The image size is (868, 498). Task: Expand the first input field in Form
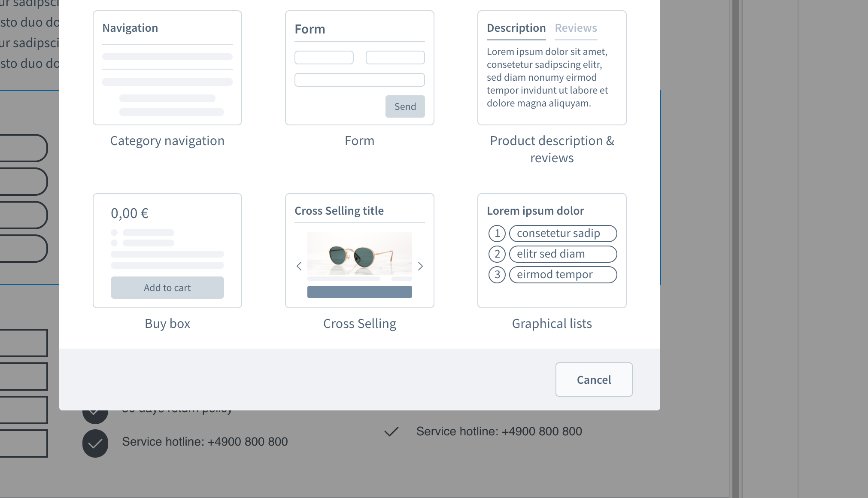(x=324, y=57)
